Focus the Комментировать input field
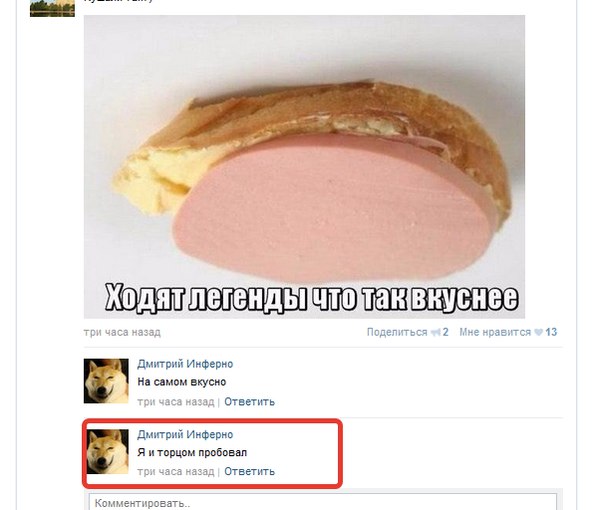The width and height of the screenshot is (600, 510). 323,502
